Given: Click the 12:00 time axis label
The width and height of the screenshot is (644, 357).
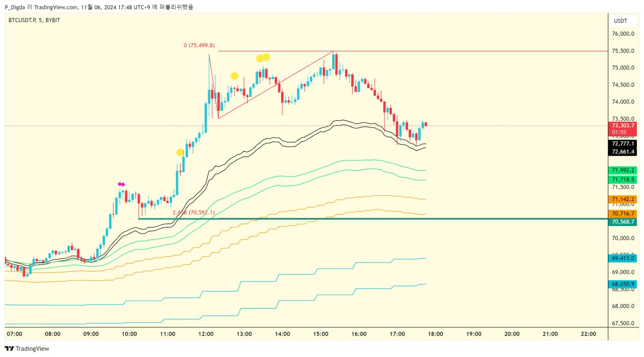Looking at the screenshot, I should point(206,334).
